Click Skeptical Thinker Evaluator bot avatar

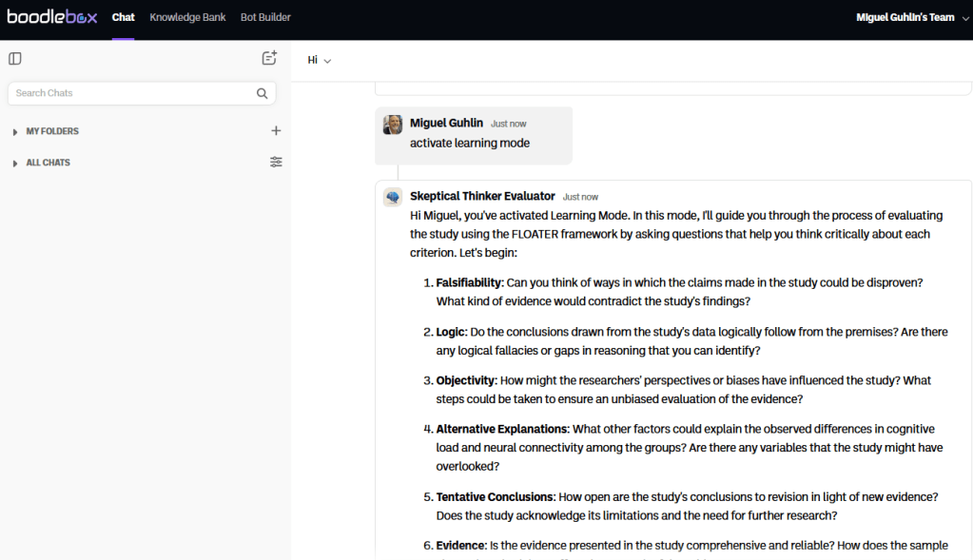pos(393,197)
